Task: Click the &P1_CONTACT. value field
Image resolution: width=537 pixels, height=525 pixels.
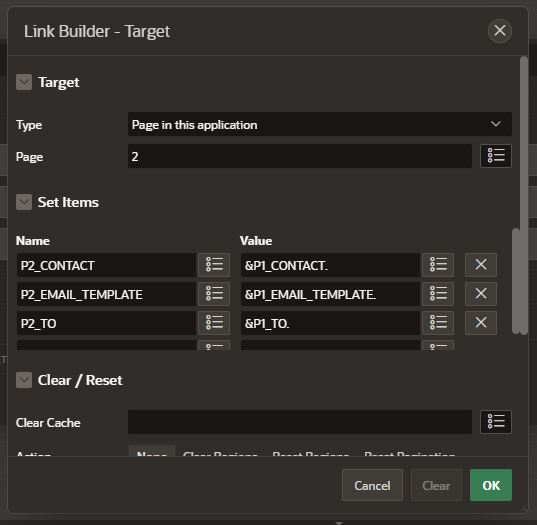Action: coord(330,265)
